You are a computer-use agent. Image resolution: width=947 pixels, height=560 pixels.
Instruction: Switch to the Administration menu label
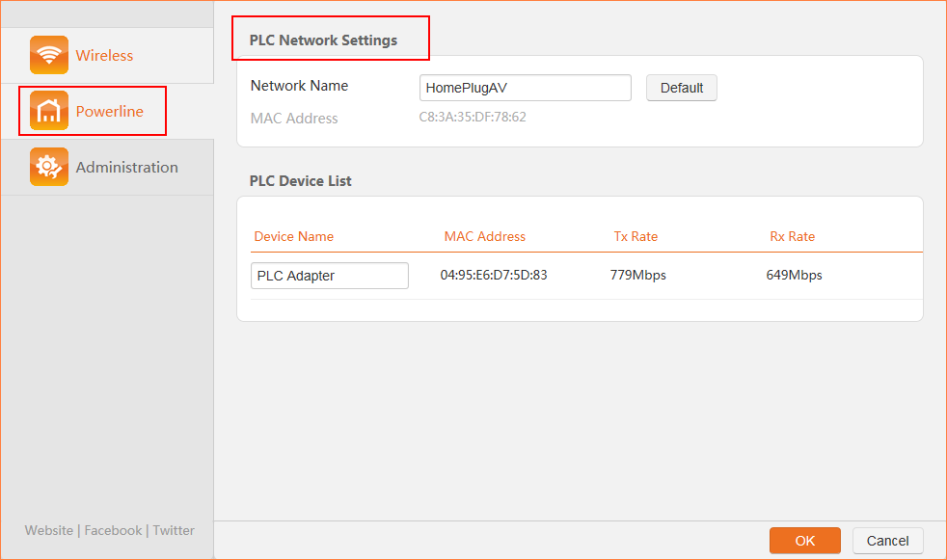(x=126, y=168)
